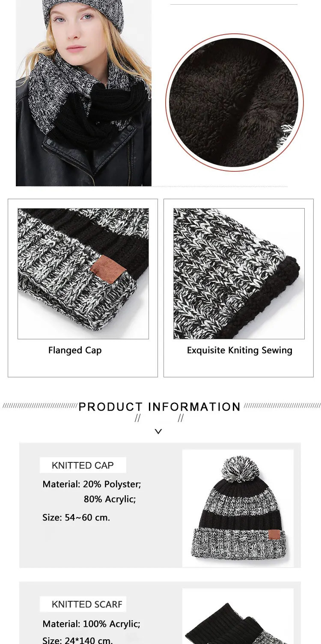Click the Material: 20% Polyster text
321x644 pixels.
coord(92,484)
